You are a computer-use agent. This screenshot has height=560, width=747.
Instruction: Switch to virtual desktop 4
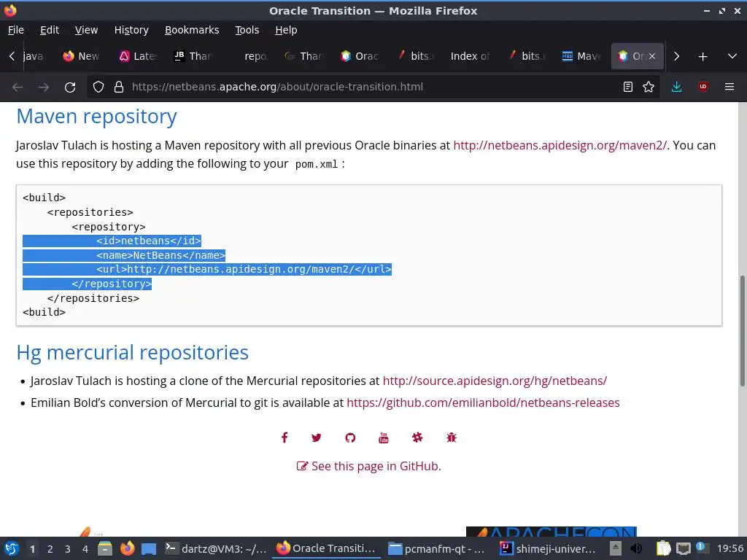(85, 549)
